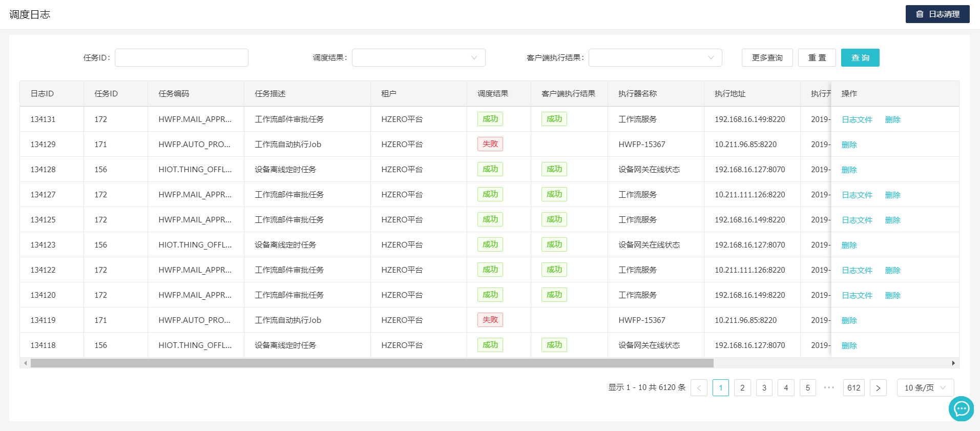
Task: Go to page 3
Action: click(x=764, y=388)
